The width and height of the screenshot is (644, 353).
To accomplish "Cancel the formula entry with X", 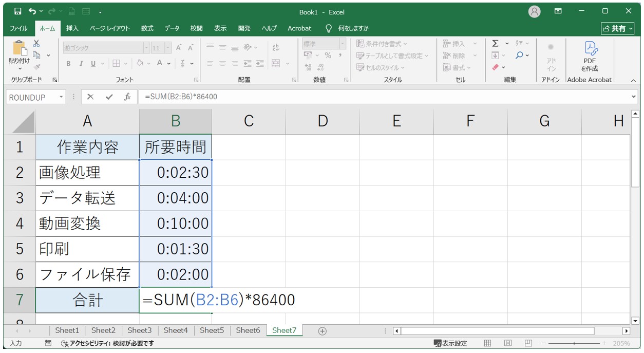I will point(90,97).
